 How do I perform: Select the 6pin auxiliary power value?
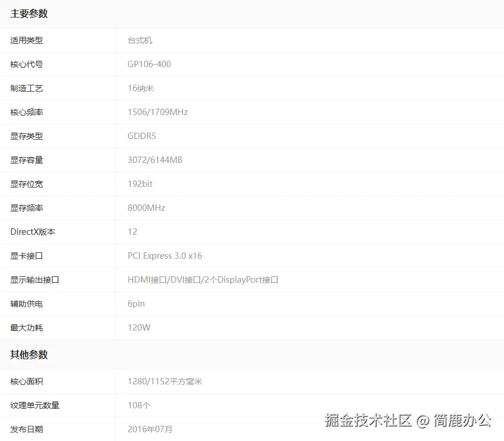point(135,303)
